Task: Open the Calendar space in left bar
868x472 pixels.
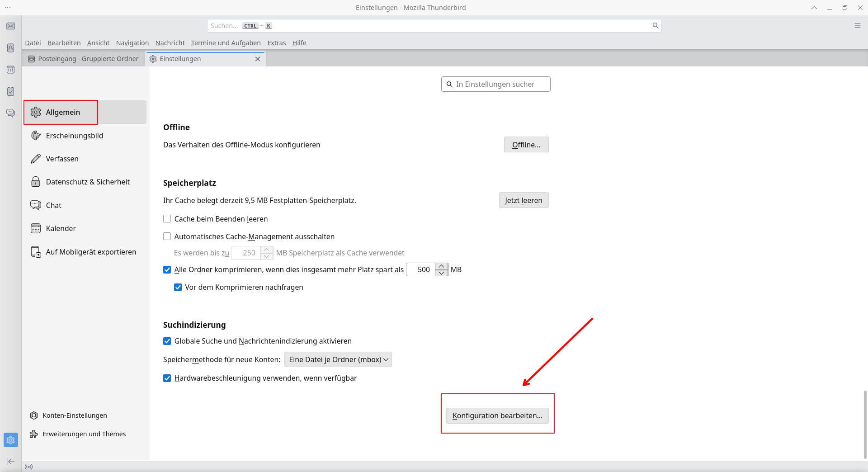Action: click(10, 70)
